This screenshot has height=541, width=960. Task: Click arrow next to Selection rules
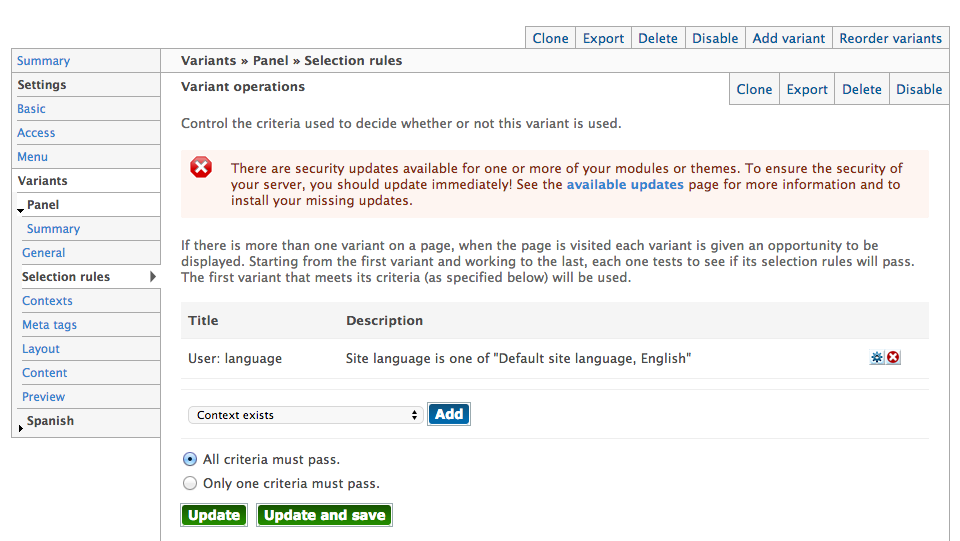[x=153, y=277]
